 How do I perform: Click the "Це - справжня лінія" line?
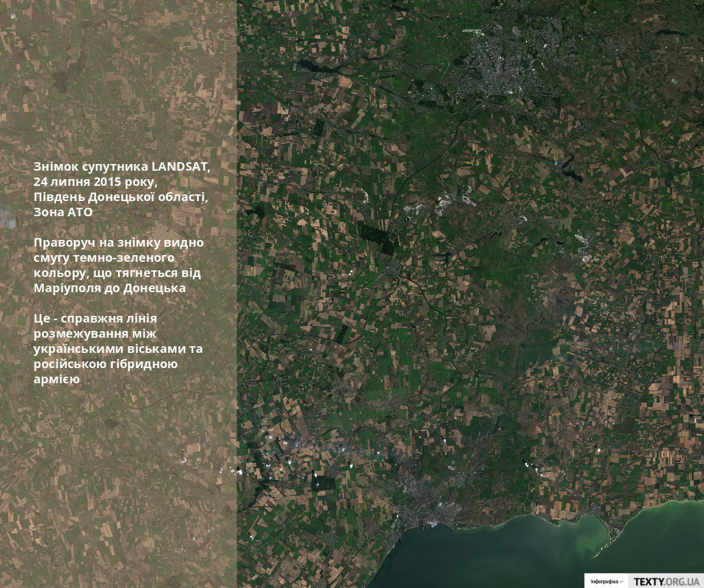coord(95,318)
